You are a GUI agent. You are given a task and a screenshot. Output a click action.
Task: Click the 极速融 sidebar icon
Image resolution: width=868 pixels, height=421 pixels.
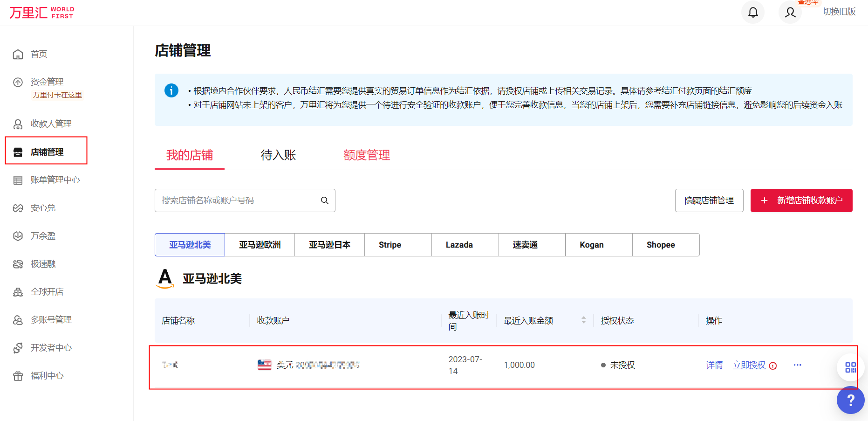pos(18,263)
